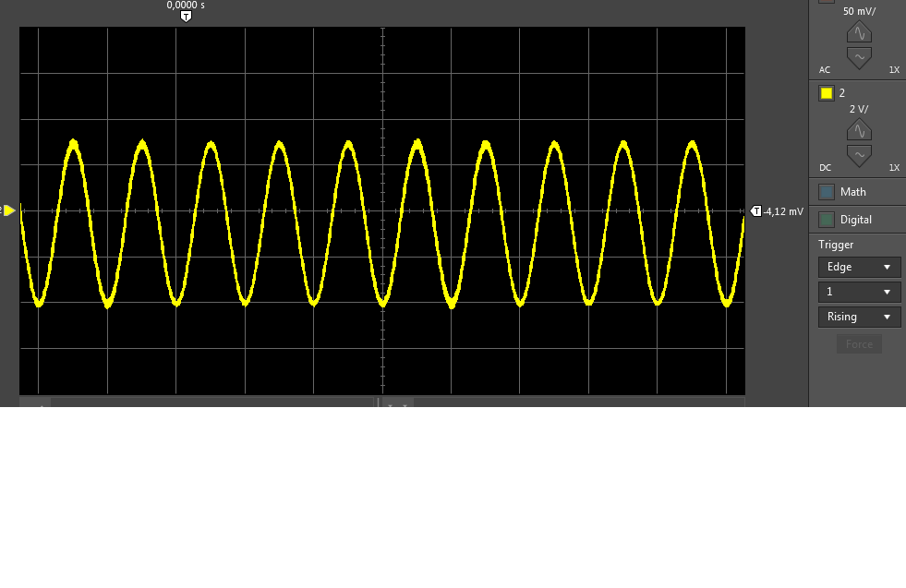The height and width of the screenshot is (588, 906).
Task: Click the Math label
Action: point(852,192)
